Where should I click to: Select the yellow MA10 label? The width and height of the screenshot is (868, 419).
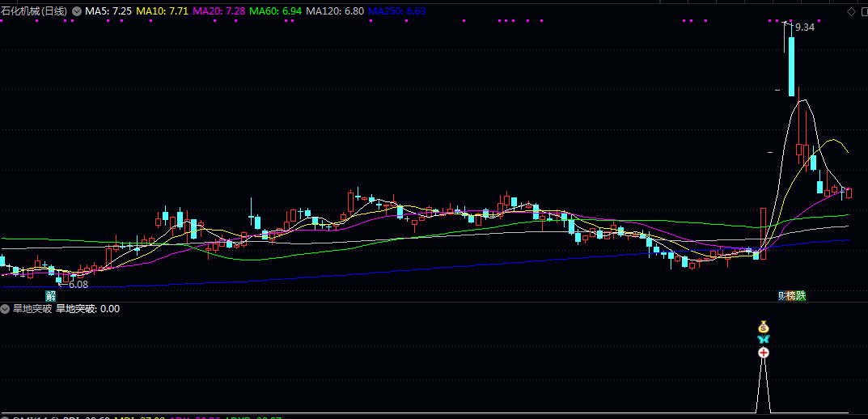click(162, 11)
